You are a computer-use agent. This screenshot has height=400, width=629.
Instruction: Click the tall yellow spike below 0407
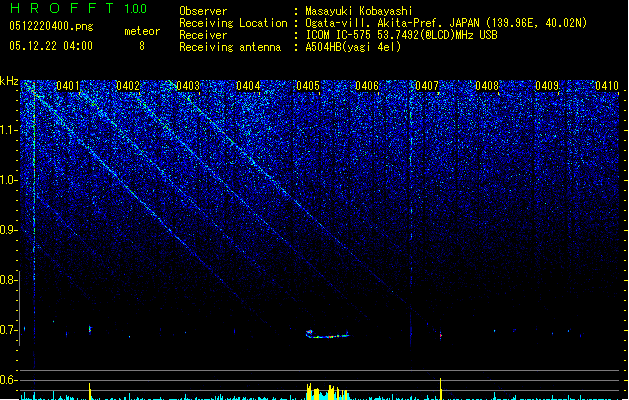[441, 389]
